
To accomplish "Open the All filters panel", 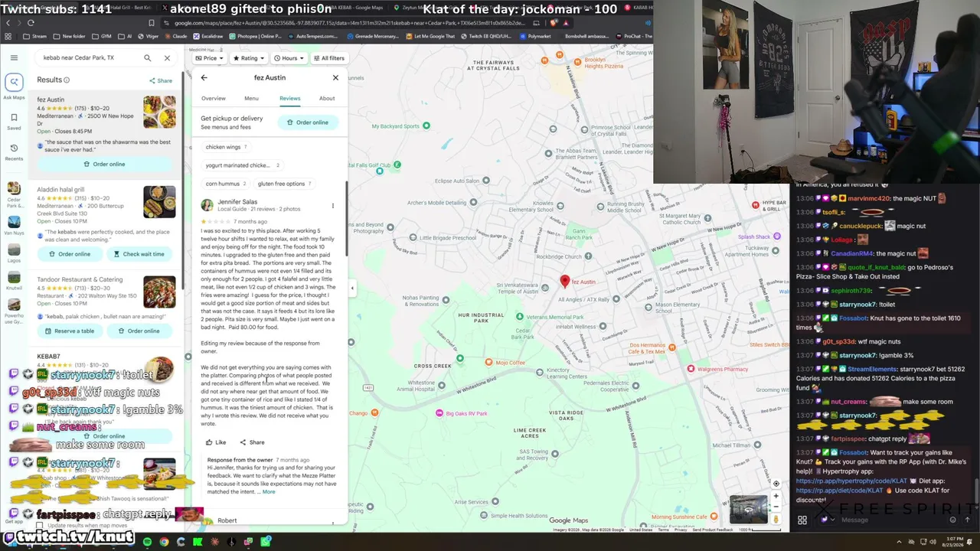I will point(328,58).
